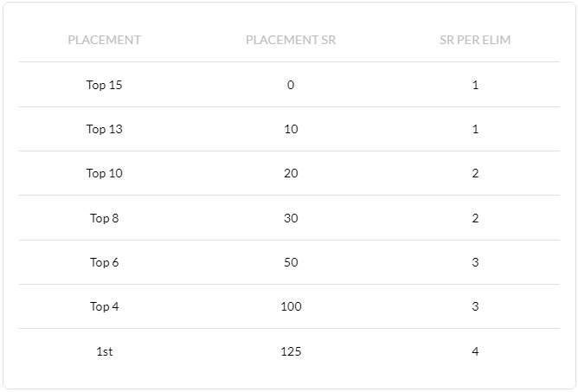Screen dimensions: 578x392
Task: Click SR per elim value in Top 15 row
Action: pyautogui.click(x=475, y=85)
